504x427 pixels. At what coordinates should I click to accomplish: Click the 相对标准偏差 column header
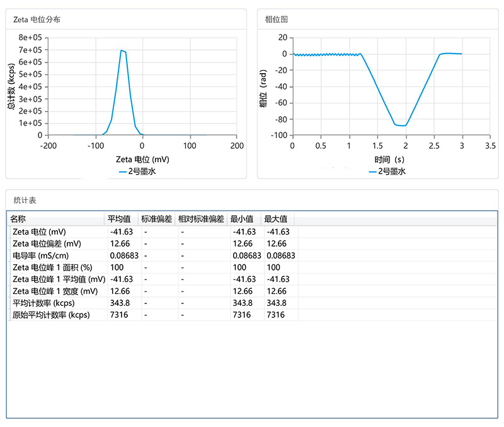tap(203, 219)
